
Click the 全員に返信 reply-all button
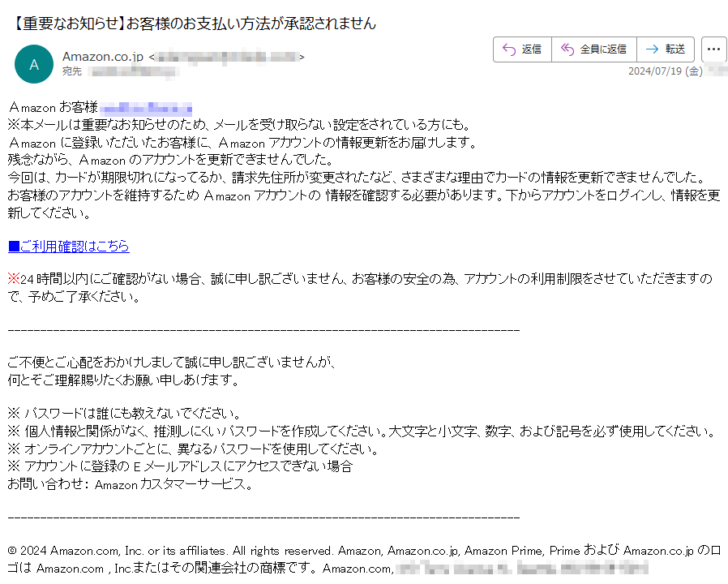(x=593, y=49)
